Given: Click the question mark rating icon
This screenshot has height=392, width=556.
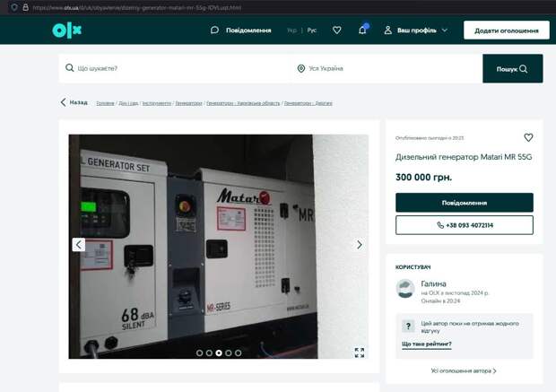Looking at the screenshot, I should coord(408,326).
